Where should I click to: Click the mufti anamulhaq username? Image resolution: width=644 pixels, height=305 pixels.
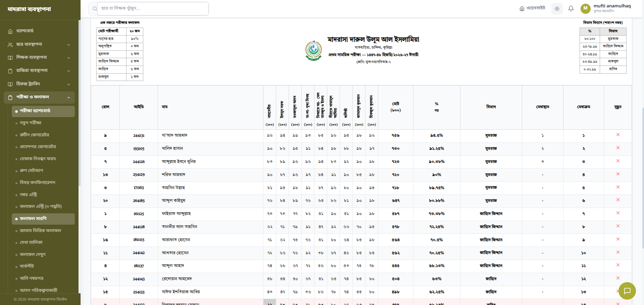[x=612, y=6]
